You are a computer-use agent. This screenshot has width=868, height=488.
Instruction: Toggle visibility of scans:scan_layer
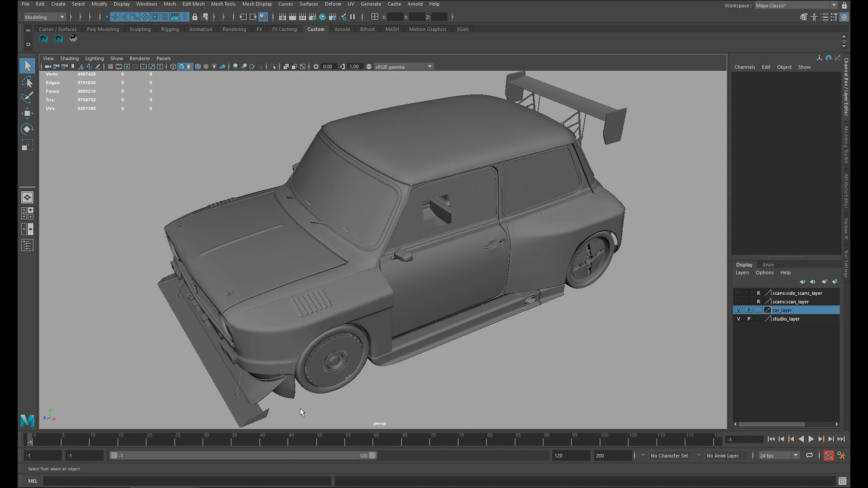738,302
